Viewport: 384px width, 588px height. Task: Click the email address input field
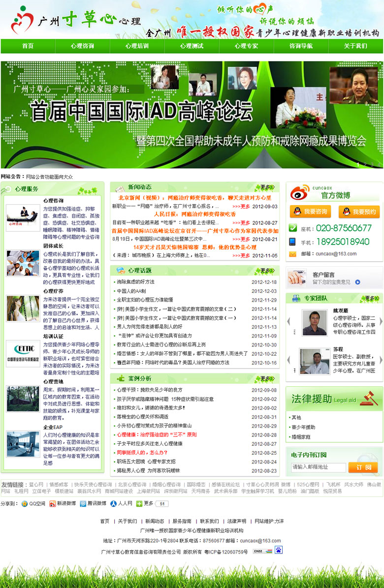318,467
